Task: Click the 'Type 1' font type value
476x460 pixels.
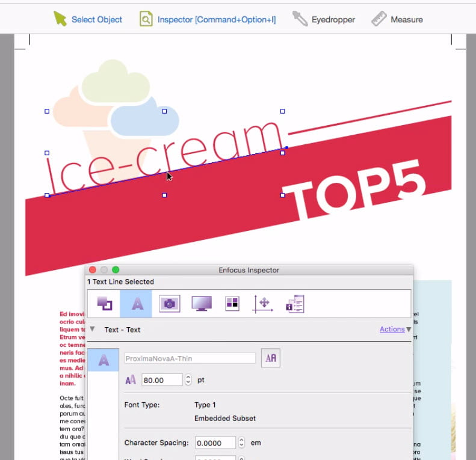Action: pos(205,405)
